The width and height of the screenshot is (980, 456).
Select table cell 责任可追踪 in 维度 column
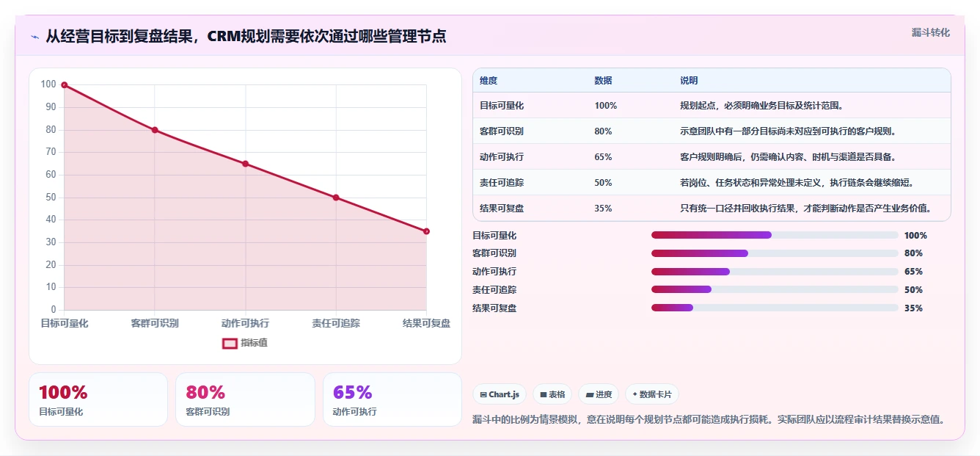point(502,183)
